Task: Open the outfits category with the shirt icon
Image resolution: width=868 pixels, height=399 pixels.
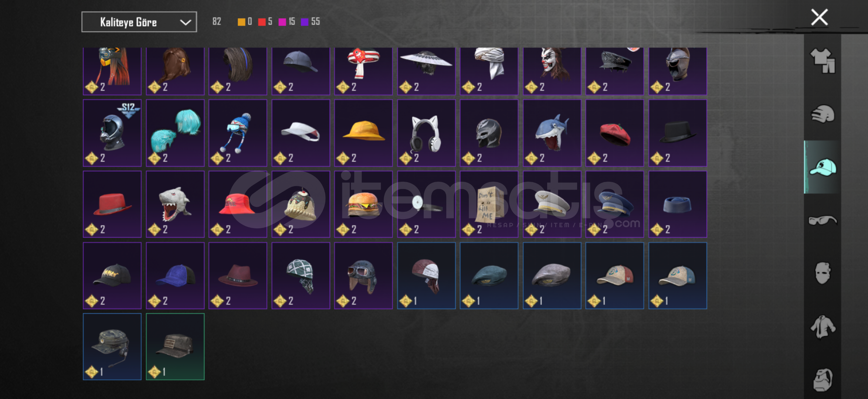Action: (x=823, y=61)
